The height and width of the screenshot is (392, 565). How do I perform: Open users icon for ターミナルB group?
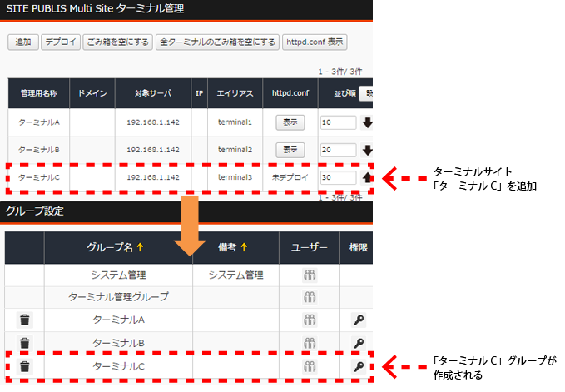(x=310, y=343)
